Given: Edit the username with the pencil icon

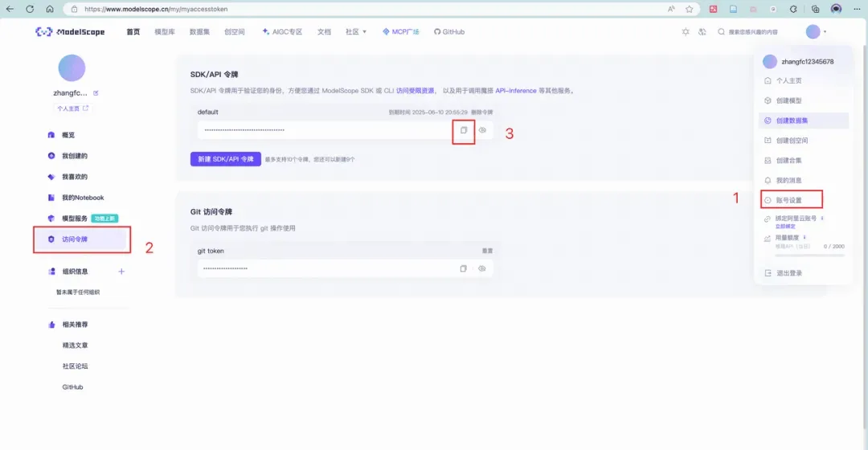Looking at the screenshot, I should [96, 93].
